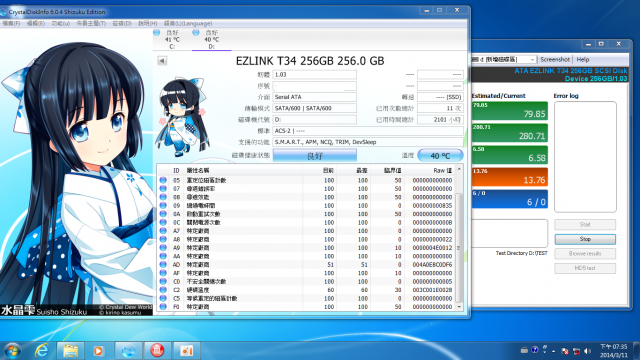This screenshot has width=640, height=360.
Task: Click the standard field showing ACS-2
Action: [x=368, y=131]
